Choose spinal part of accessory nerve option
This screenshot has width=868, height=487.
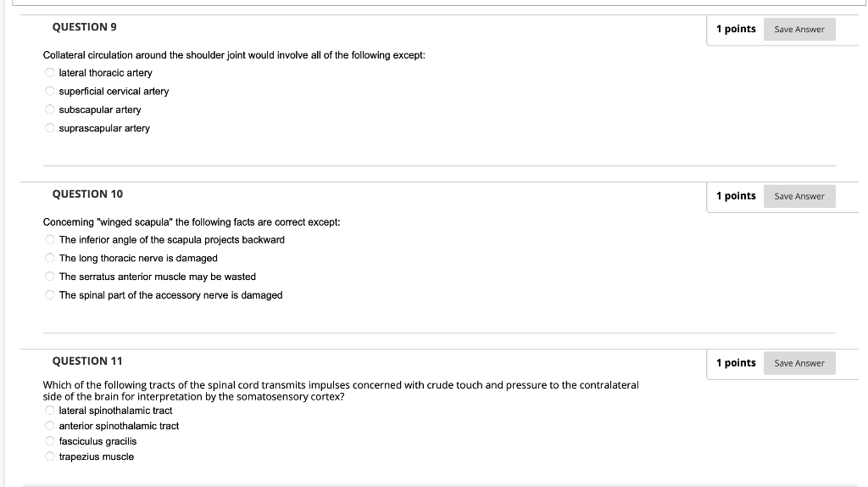[x=50, y=294]
